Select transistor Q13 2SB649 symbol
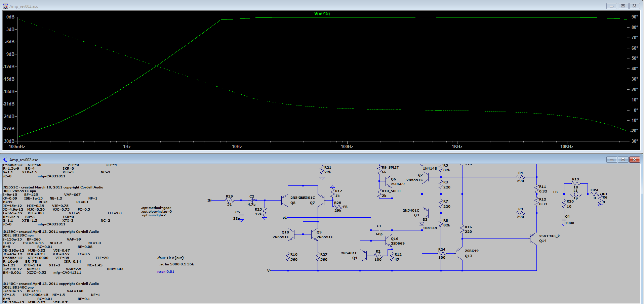This screenshot has height=304, width=644. pos(459,253)
